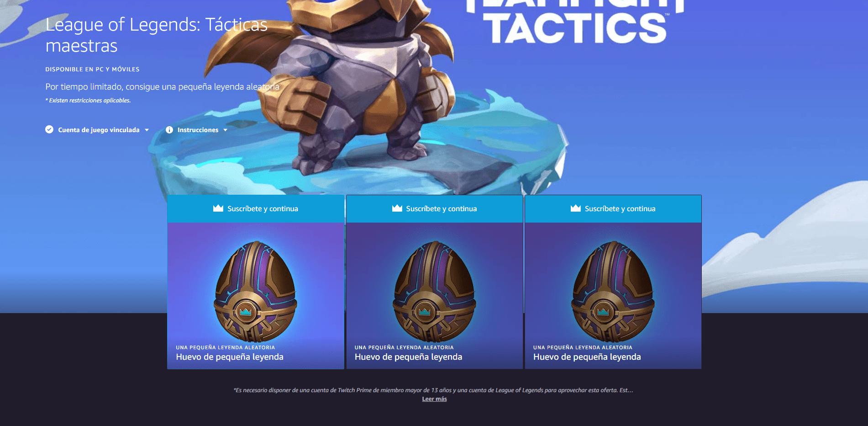Click the info icon beside Instrucciones

coord(169,130)
